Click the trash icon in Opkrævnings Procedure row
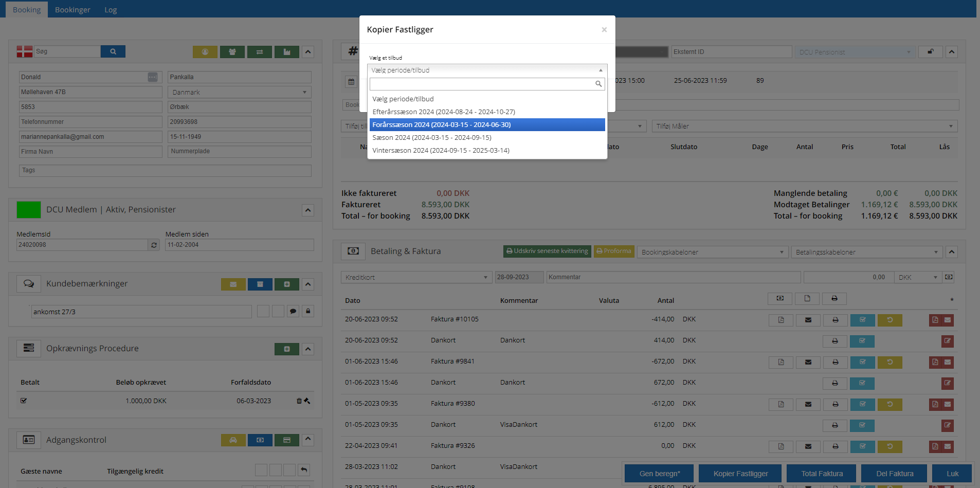 (299, 401)
